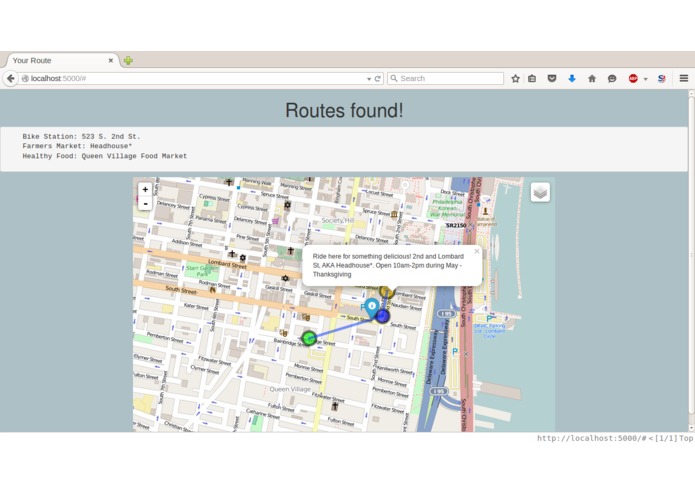Image resolution: width=695 pixels, height=494 pixels.
Task: Open a new tab with the green plus
Action: tap(128, 60)
